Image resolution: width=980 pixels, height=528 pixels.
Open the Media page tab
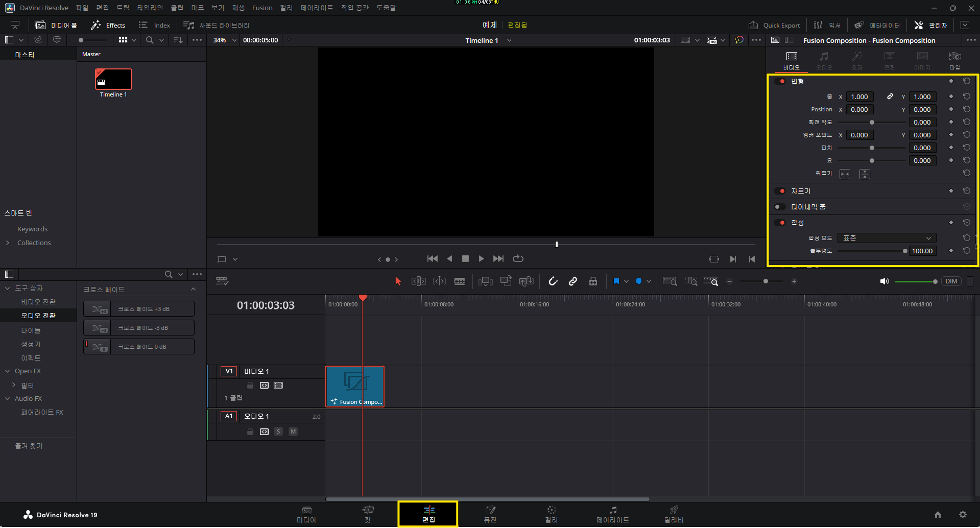tap(306, 514)
